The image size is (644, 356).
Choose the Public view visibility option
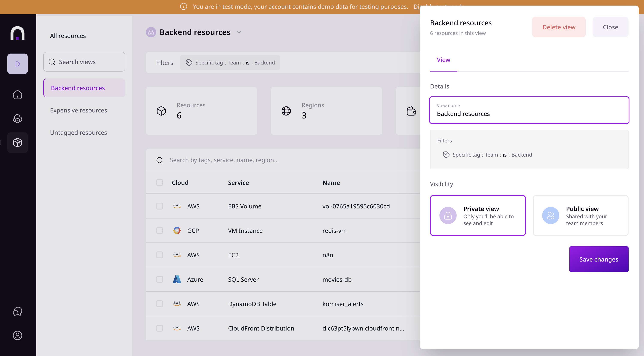[x=580, y=215]
